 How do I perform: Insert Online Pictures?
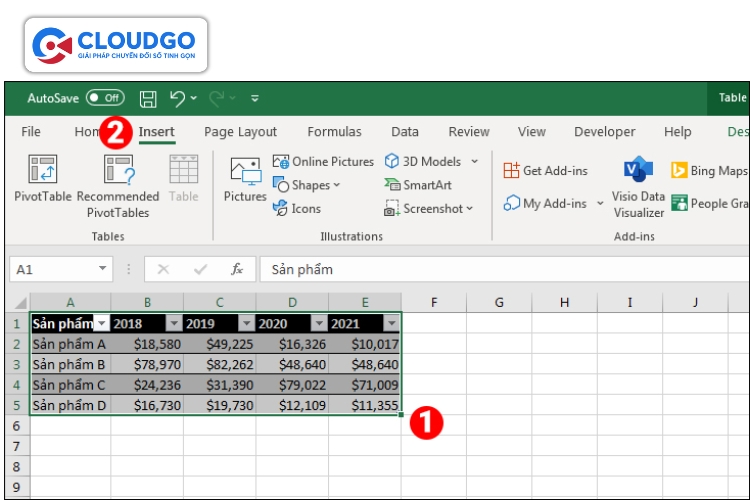(x=323, y=162)
